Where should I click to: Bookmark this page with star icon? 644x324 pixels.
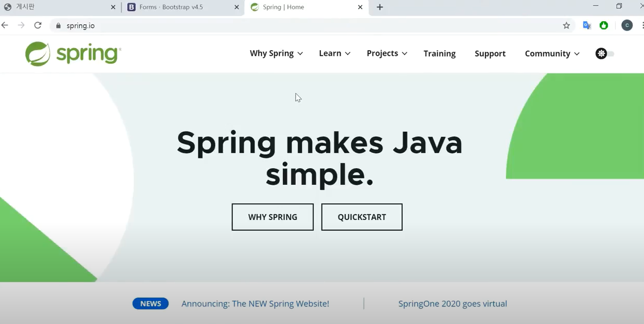(x=566, y=25)
